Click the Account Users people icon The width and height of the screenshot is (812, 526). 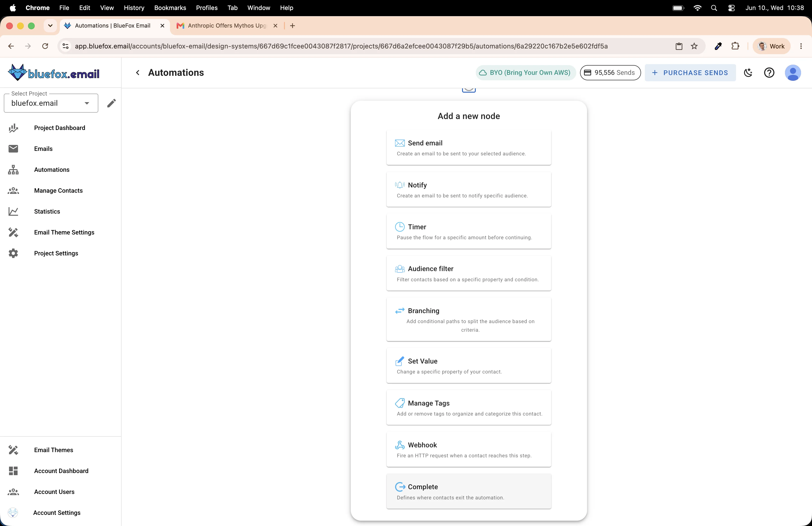coord(13,492)
